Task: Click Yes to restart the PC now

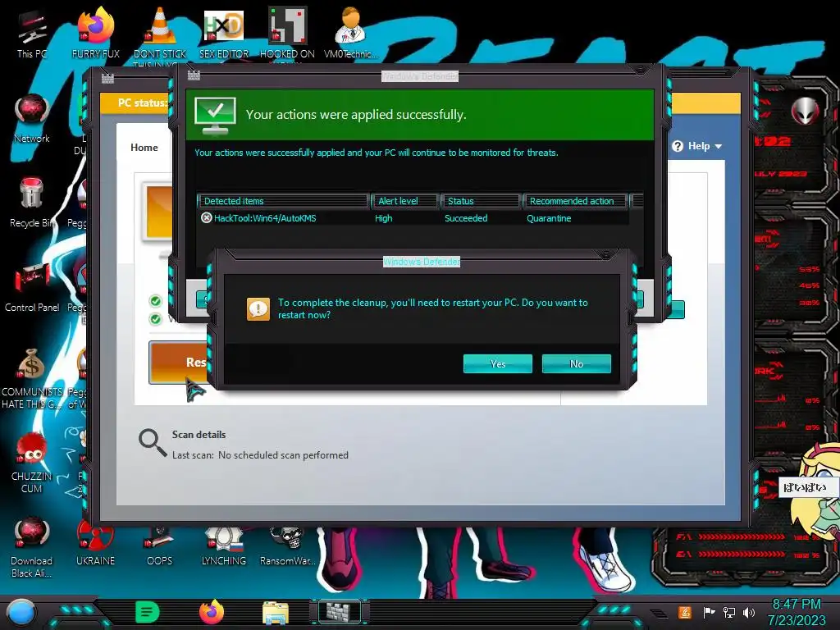Action: (498, 363)
